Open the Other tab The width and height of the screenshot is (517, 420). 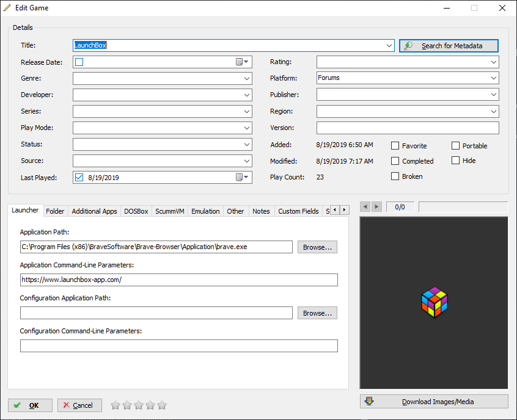click(235, 211)
